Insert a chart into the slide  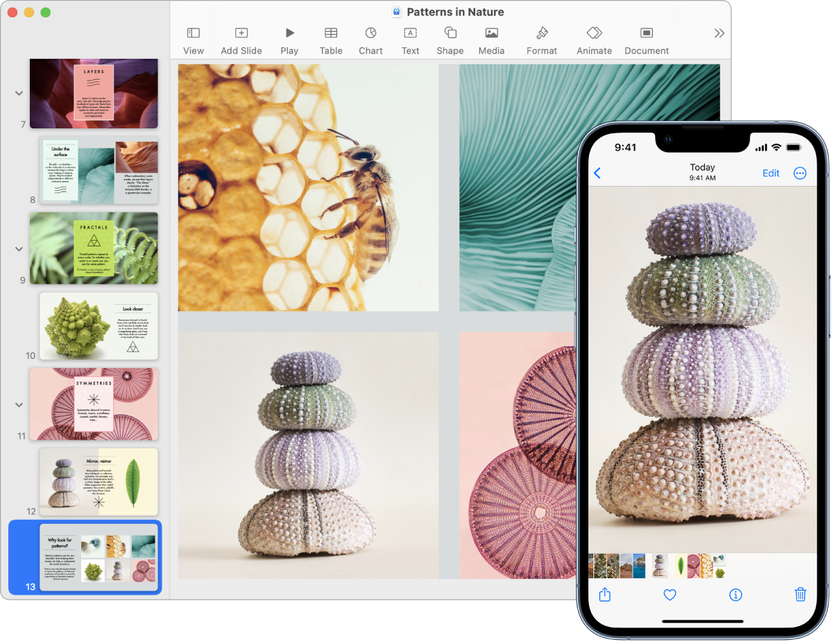tap(371, 38)
